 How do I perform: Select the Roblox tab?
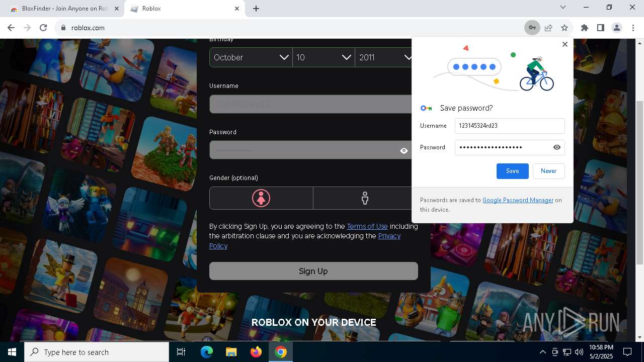(x=184, y=9)
